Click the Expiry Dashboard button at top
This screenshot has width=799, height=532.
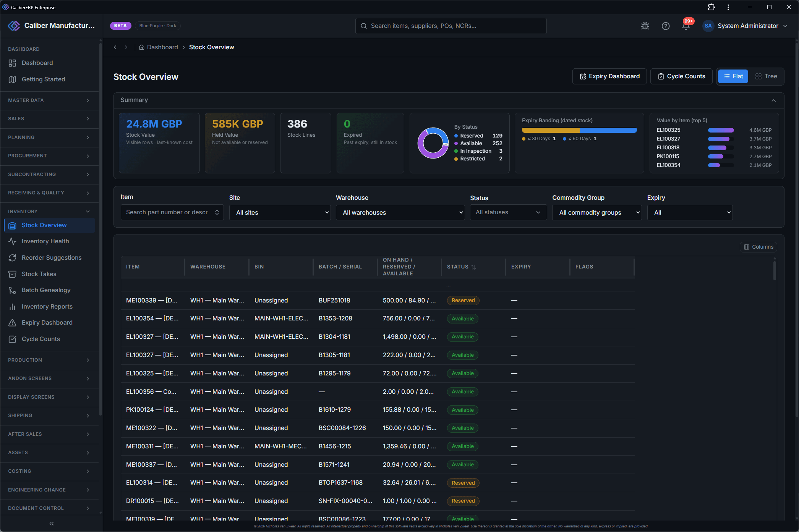click(x=609, y=76)
